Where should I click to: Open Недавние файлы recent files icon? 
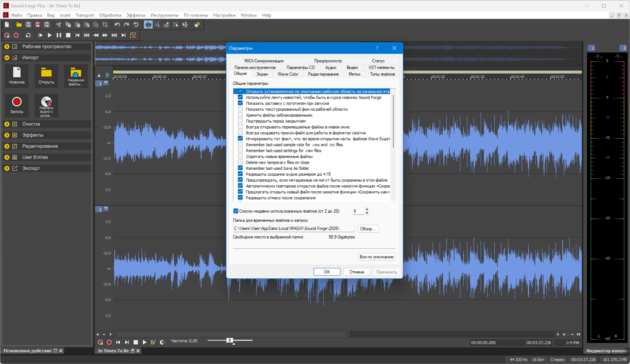point(76,76)
